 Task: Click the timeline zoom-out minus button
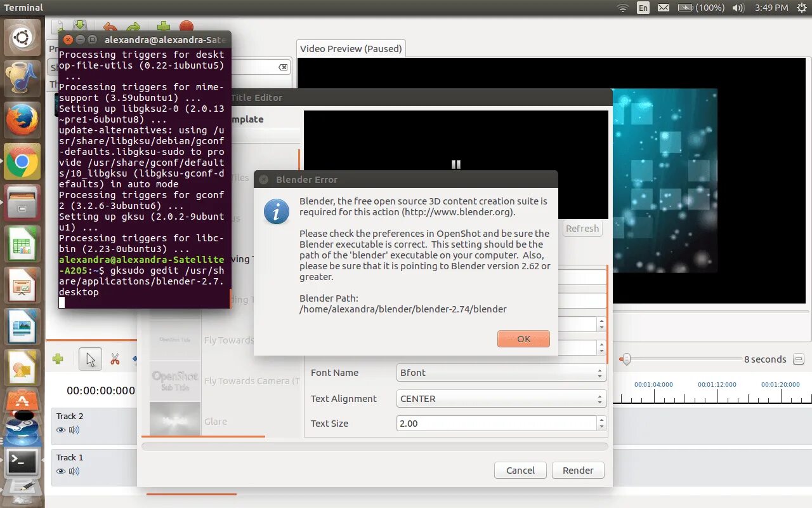click(799, 359)
